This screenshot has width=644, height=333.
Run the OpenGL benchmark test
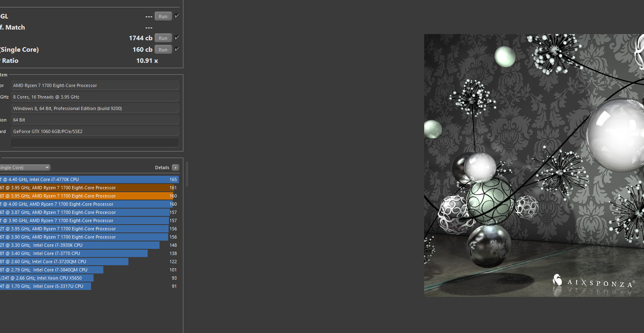tap(163, 16)
